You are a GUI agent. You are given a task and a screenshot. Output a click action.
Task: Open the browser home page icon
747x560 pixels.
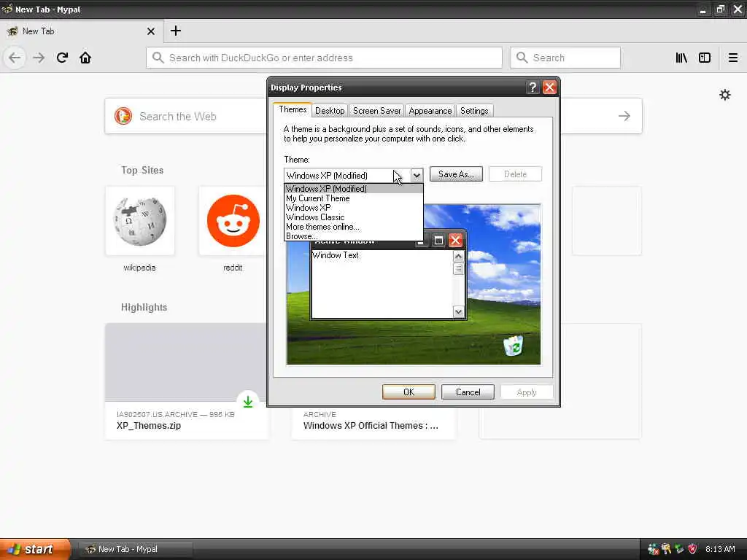pos(85,58)
